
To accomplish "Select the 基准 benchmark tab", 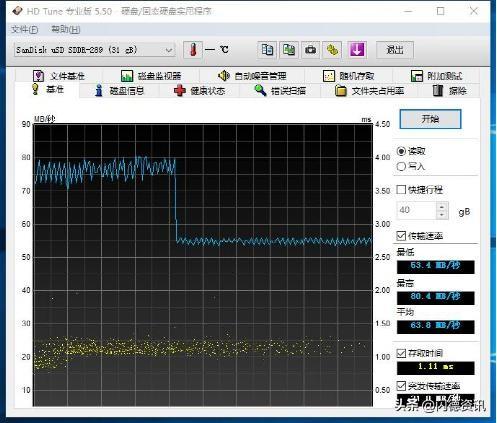I will click(x=47, y=90).
